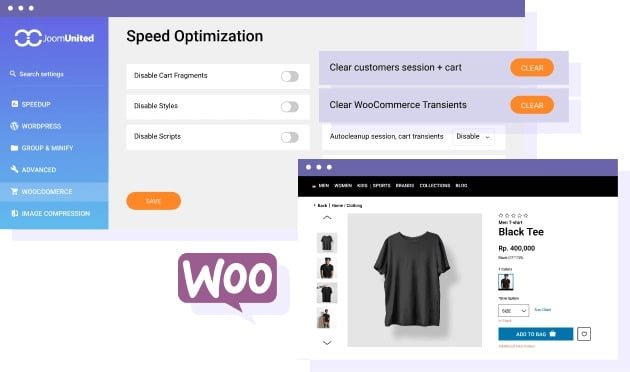Select the Advanced wrench icon
This screenshot has height=372, width=630.
pyautogui.click(x=14, y=170)
